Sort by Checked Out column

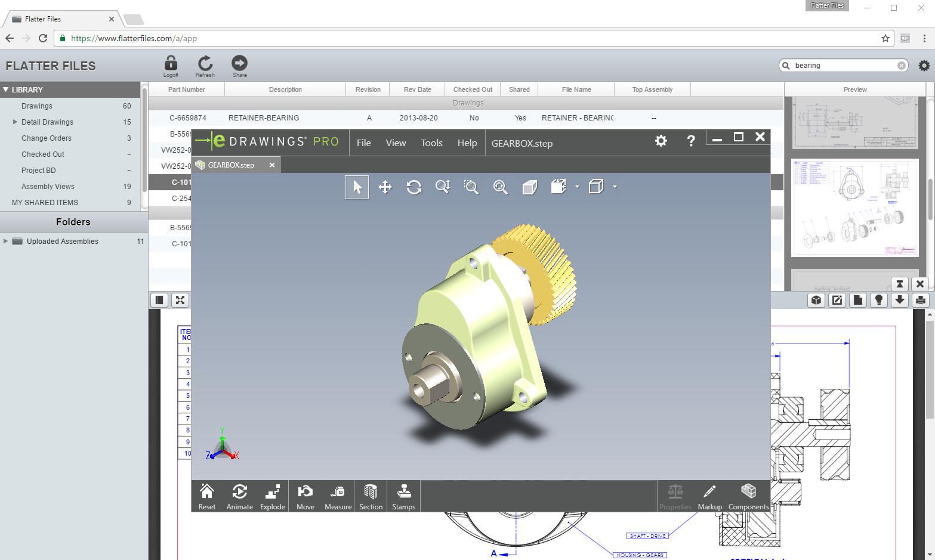tap(473, 89)
